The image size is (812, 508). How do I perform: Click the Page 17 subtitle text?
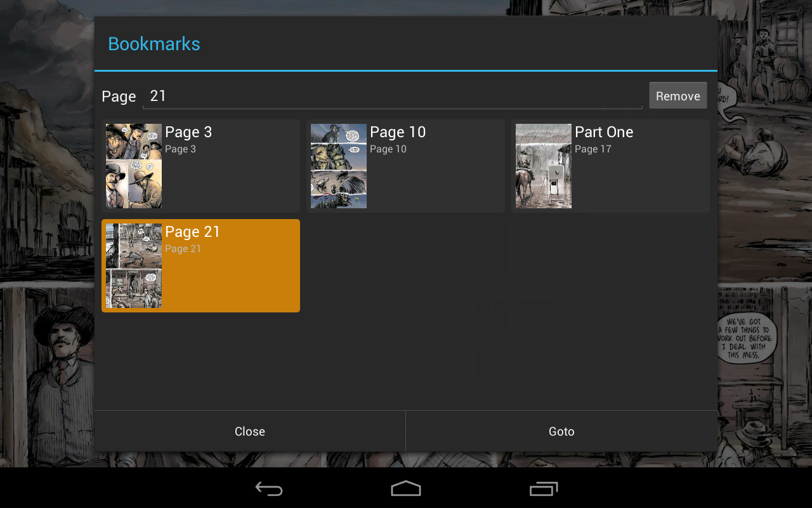coord(593,149)
